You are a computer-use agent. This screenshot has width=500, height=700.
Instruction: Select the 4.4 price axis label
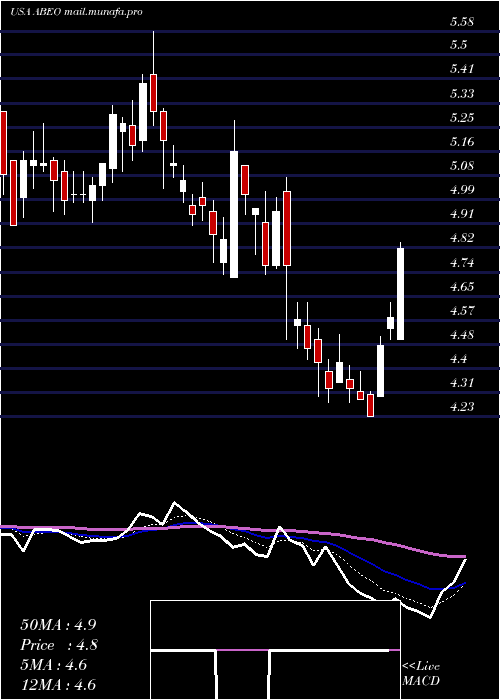(459, 359)
